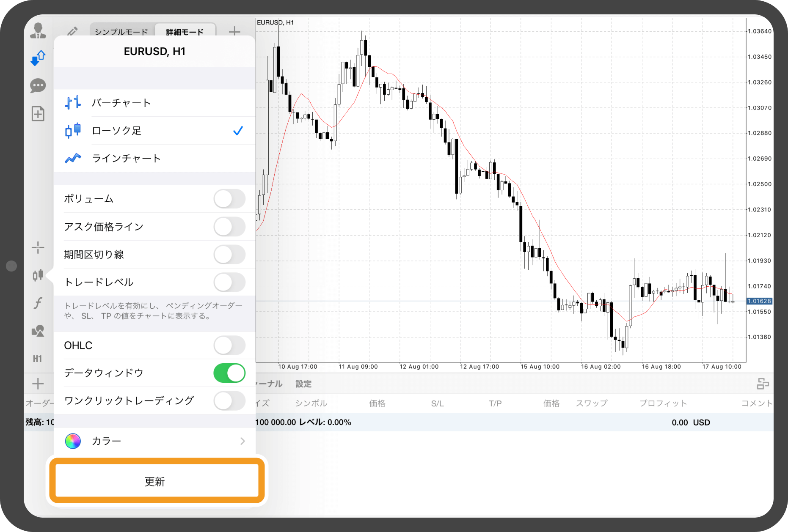Viewport: 788px width, 532px height.
Task: Click the 17 Aug 10:00 time label
Action: [x=722, y=367]
